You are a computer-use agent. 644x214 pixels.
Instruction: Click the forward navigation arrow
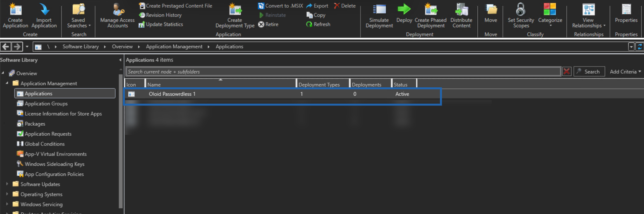tap(17, 47)
